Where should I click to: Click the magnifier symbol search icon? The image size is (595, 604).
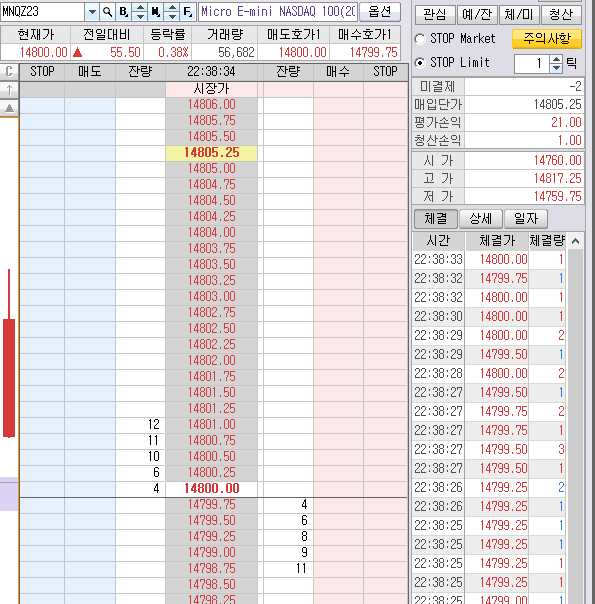point(108,12)
